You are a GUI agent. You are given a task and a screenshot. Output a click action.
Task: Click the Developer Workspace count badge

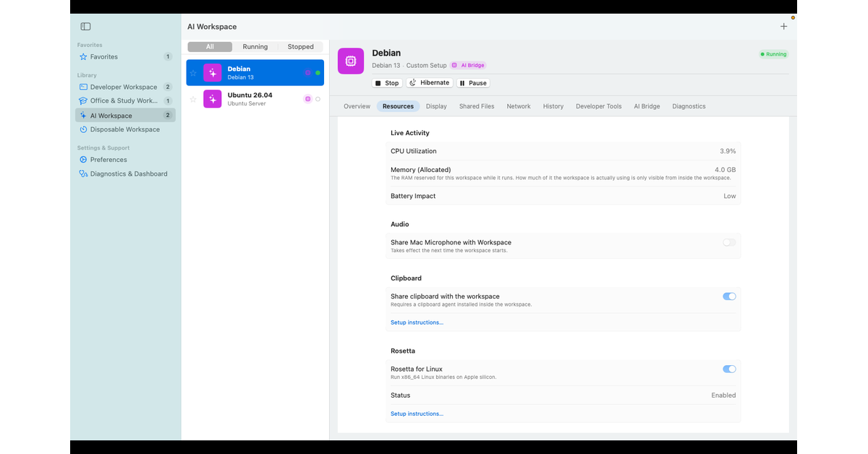(x=168, y=87)
